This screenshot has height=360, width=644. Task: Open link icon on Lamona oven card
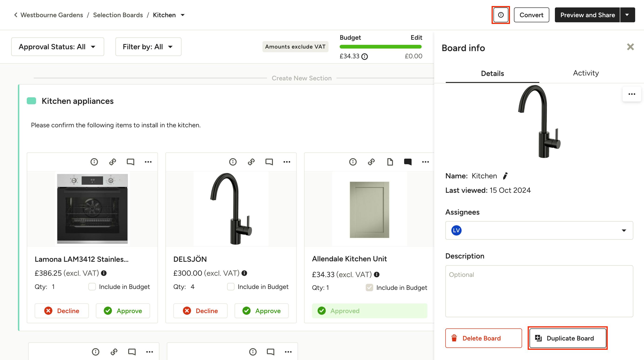[x=113, y=162]
